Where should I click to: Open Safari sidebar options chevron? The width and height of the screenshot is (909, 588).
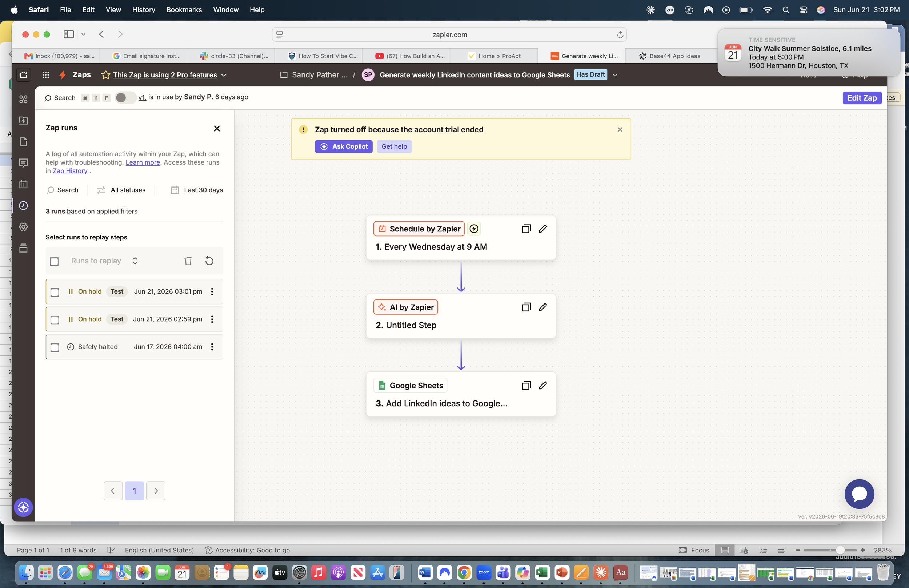pyautogui.click(x=83, y=35)
